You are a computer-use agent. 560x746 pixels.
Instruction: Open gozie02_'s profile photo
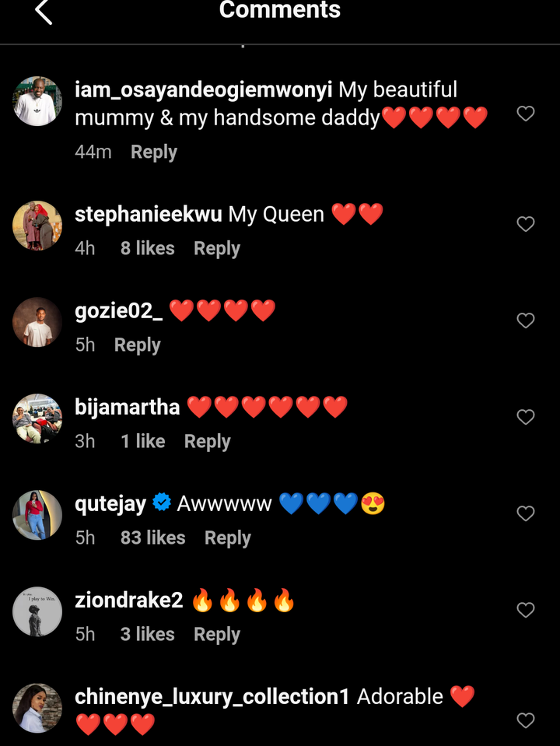(37, 322)
